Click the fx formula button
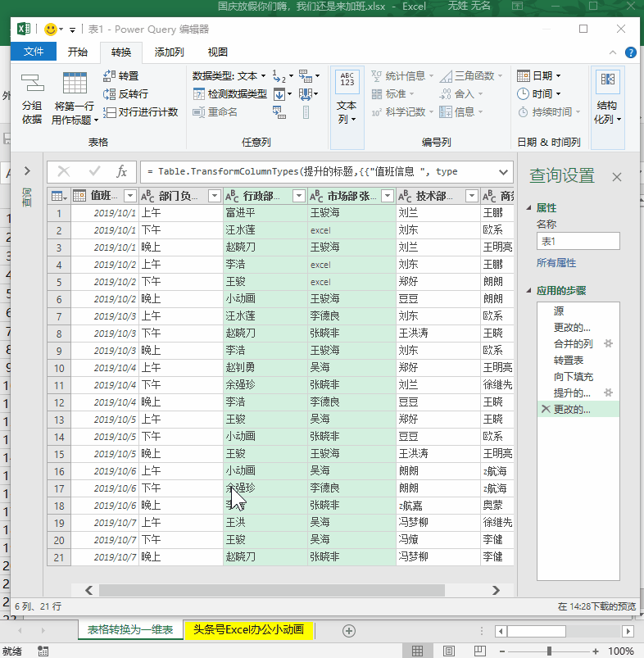The image size is (644, 658). [121, 171]
